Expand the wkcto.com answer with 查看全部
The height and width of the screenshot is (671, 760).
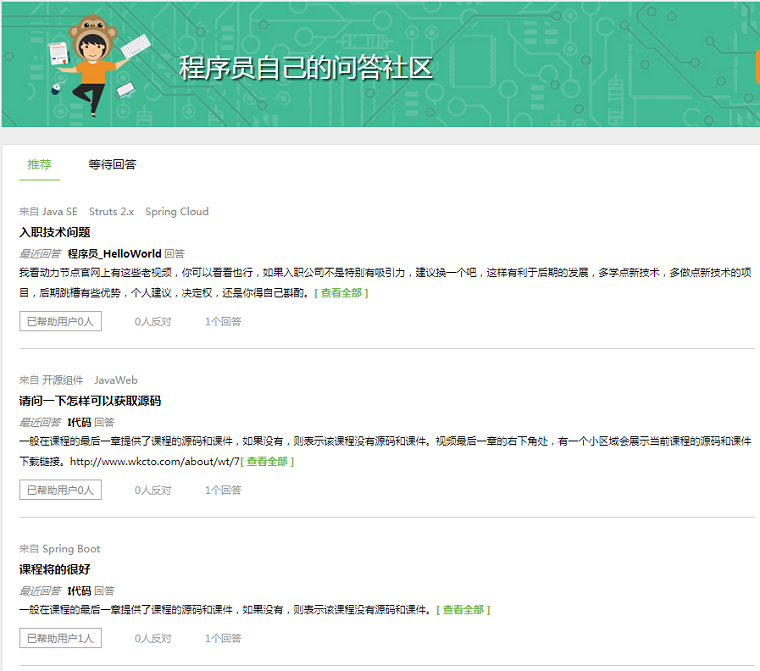tap(267, 462)
